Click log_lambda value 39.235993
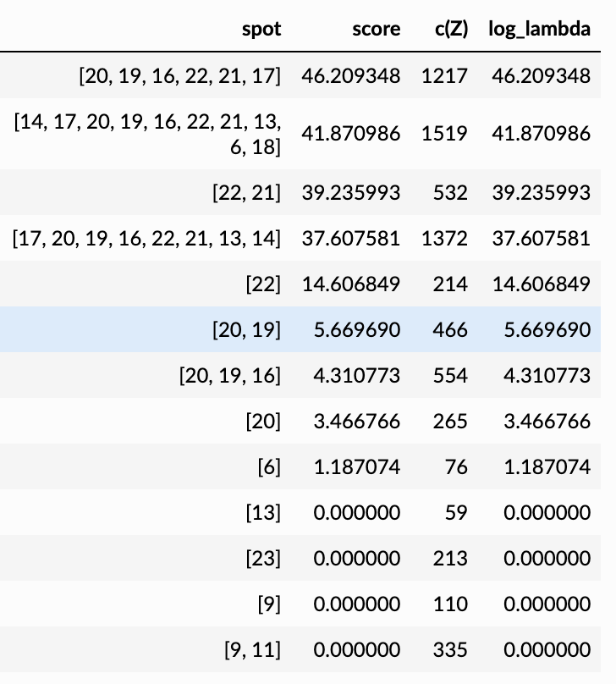The height and width of the screenshot is (684, 616). 541,193
